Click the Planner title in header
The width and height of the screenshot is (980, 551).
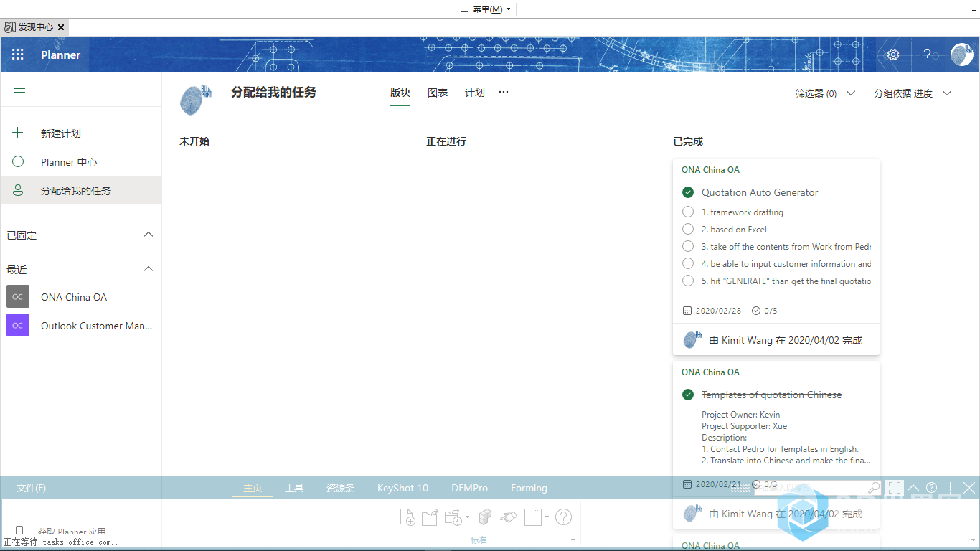[60, 55]
